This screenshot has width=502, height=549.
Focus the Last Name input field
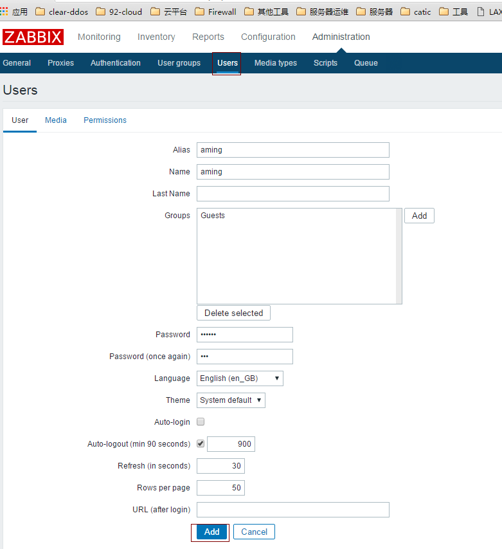293,194
